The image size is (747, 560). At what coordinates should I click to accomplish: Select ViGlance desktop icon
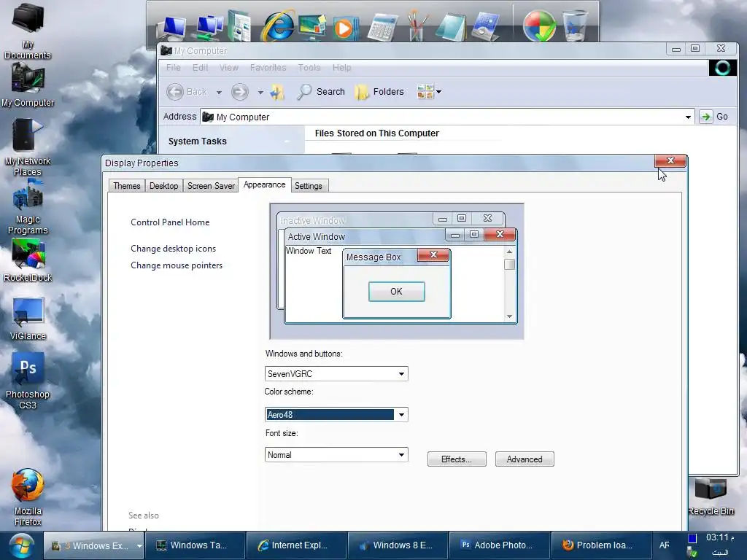[28, 318]
